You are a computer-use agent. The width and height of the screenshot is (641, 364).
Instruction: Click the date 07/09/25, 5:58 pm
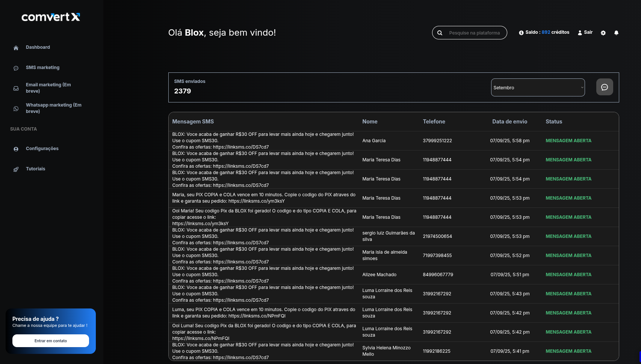click(510, 141)
